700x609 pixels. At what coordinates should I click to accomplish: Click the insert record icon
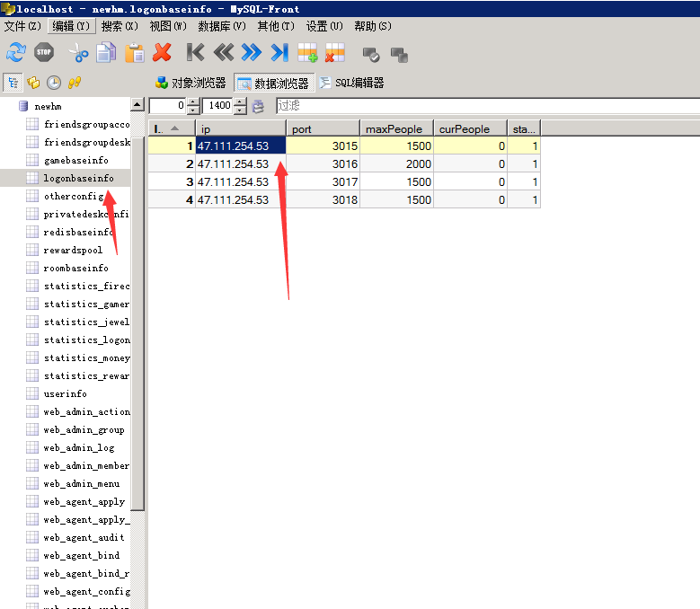tap(307, 53)
